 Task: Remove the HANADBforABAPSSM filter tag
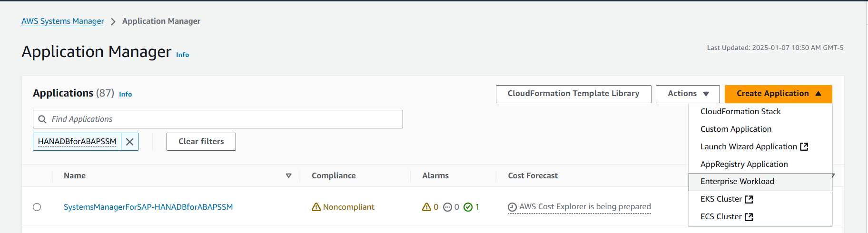[129, 142]
